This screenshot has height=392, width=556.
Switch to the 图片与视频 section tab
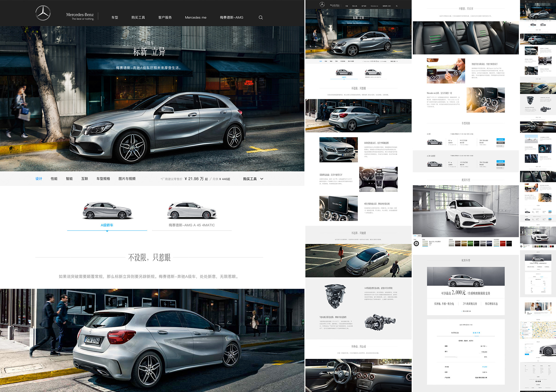[127, 179]
